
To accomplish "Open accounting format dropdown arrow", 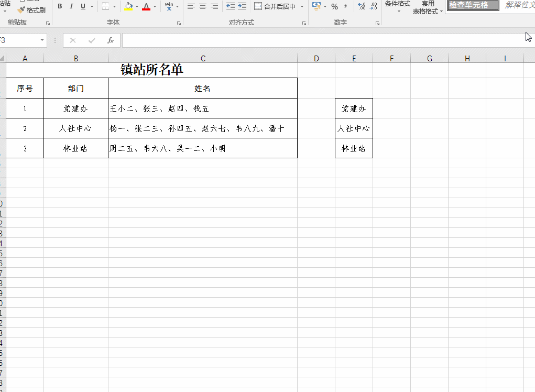I will pyautogui.click(x=325, y=6).
